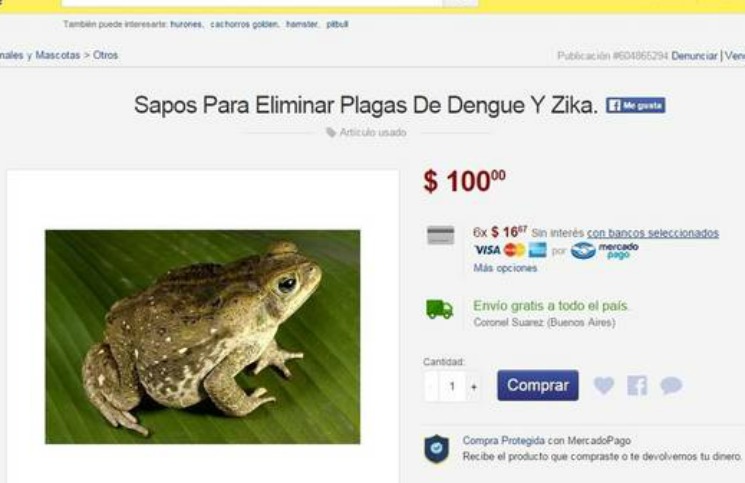Image resolution: width=745 pixels, height=483 pixels.
Task: Click the quantity input field
Action: coord(452,387)
